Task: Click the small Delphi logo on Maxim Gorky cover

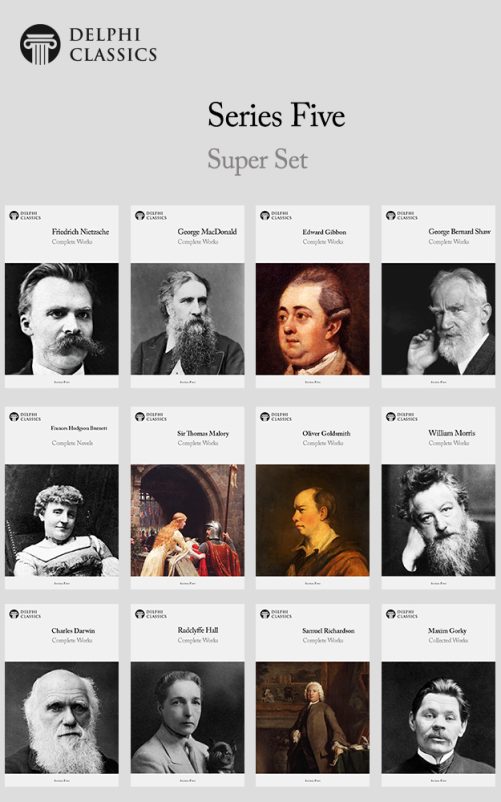Action: point(391,614)
